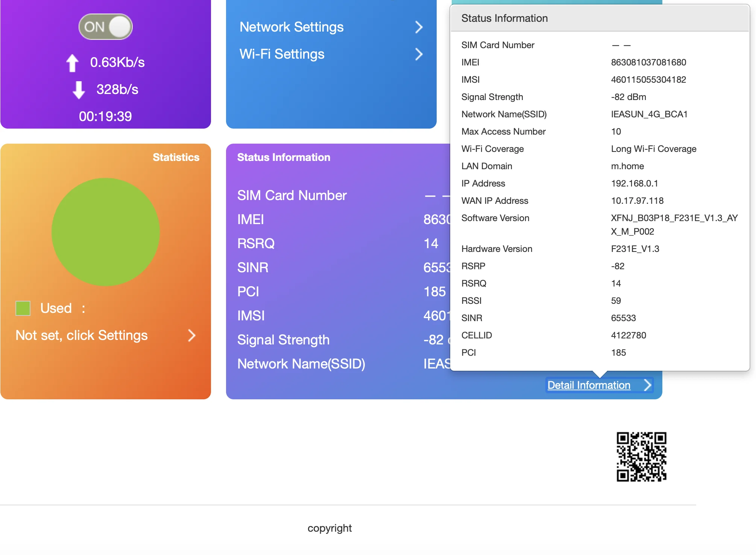This screenshot has height=555, width=756.
Task: Open the Detail Information link
Action: (x=589, y=385)
